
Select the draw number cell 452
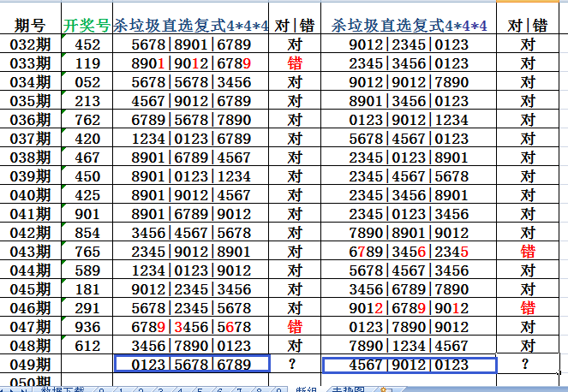(87, 45)
